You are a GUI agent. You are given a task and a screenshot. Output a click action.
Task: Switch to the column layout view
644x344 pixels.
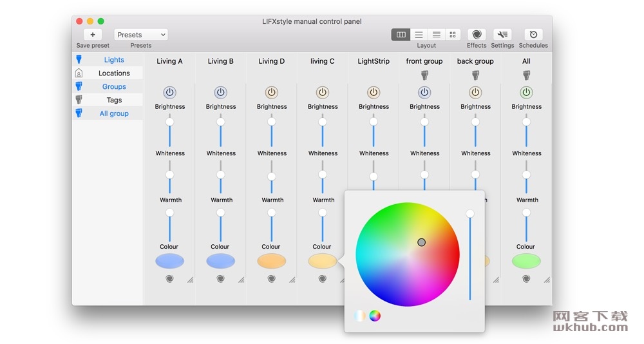401,35
